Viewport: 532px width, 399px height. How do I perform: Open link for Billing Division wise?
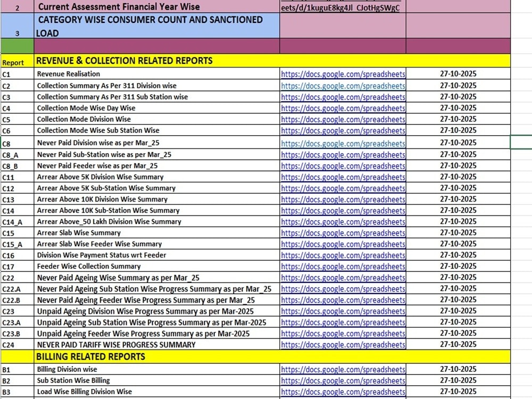tap(343, 370)
